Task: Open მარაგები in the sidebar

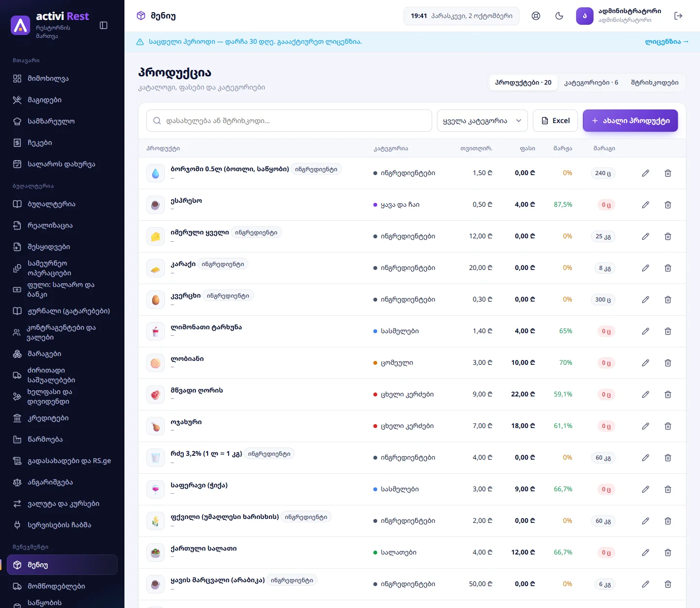Action: pyautogui.click(x=62, y=354)
